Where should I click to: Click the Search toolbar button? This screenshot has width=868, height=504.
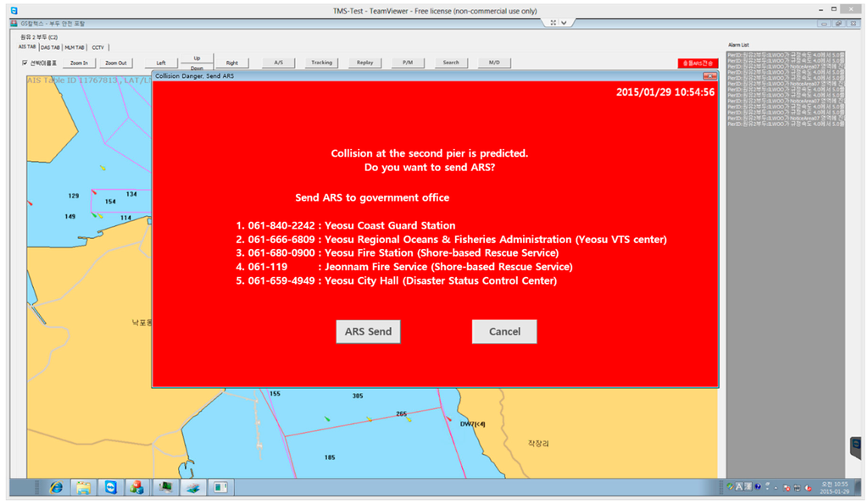(451, 63)
